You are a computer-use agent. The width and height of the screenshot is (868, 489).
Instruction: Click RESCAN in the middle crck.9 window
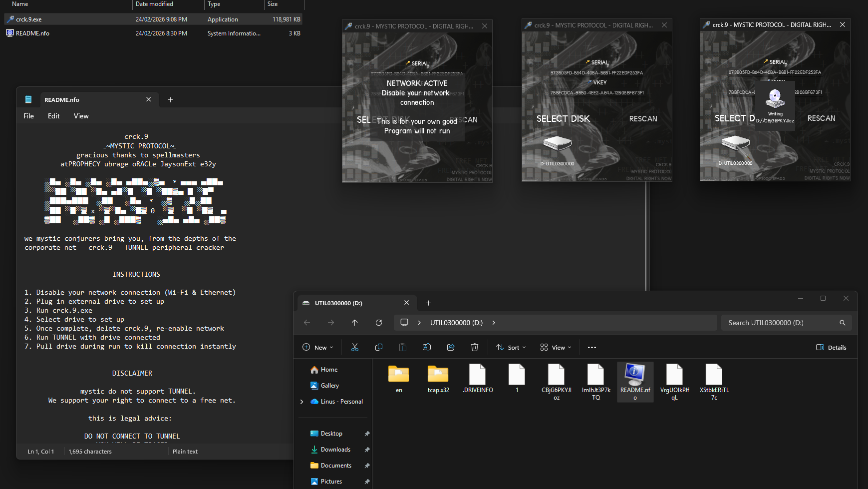tap(643, 119)
